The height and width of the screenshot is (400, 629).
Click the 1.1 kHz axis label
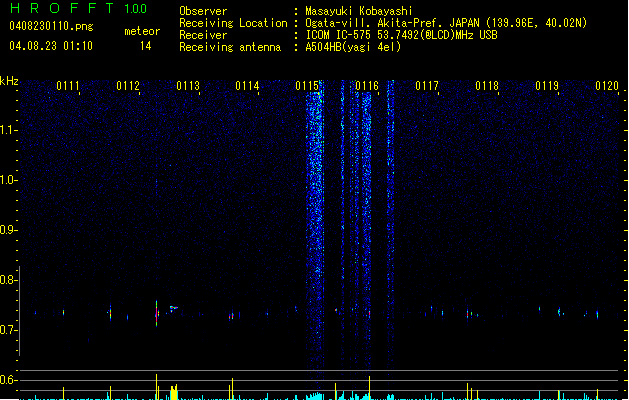click(x=8, y=130)
